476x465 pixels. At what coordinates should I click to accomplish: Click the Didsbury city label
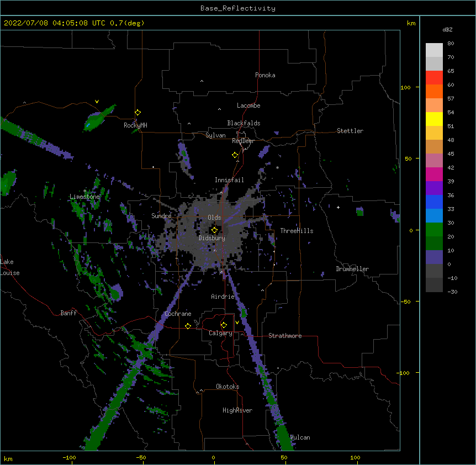pyautogui.click(x=212, y=238)
